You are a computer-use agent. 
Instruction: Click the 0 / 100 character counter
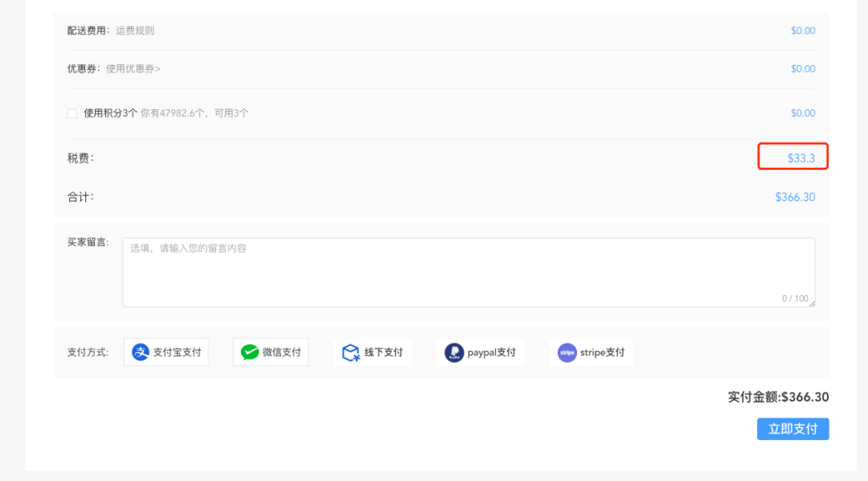tap(795, 298)
